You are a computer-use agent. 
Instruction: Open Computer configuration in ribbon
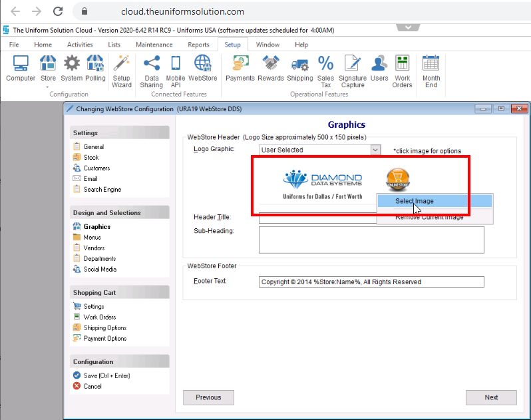(21, 69)
